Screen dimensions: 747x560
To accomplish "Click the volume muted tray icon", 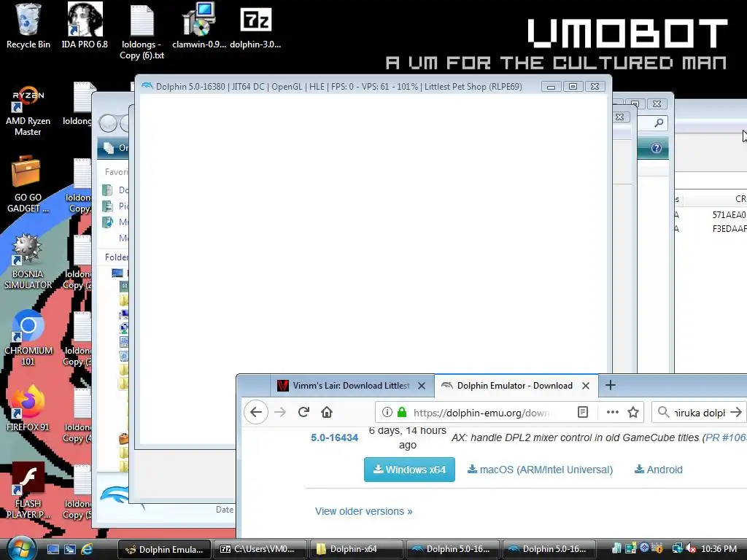I will (692, 548).
